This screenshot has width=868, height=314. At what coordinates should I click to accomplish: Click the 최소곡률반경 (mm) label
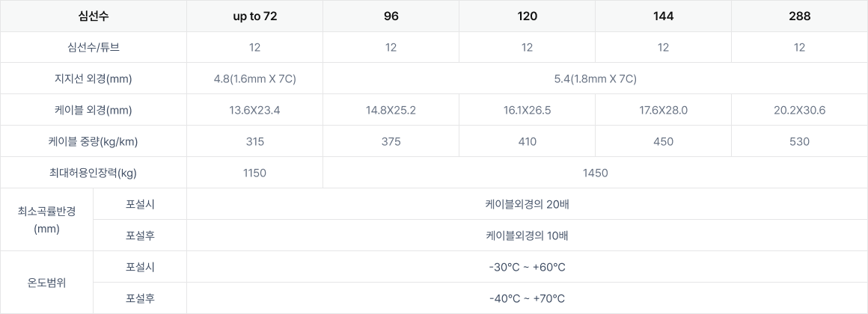point(46,220)
